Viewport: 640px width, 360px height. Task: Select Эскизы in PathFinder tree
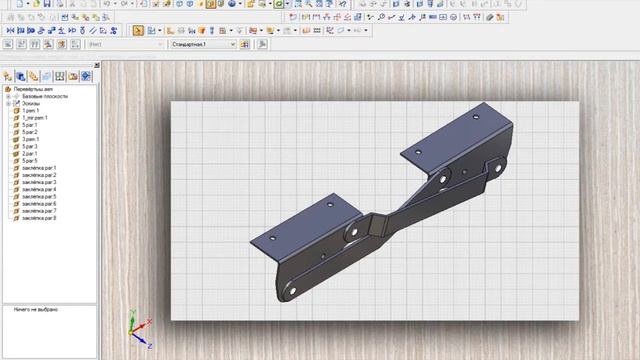[31, 104]
